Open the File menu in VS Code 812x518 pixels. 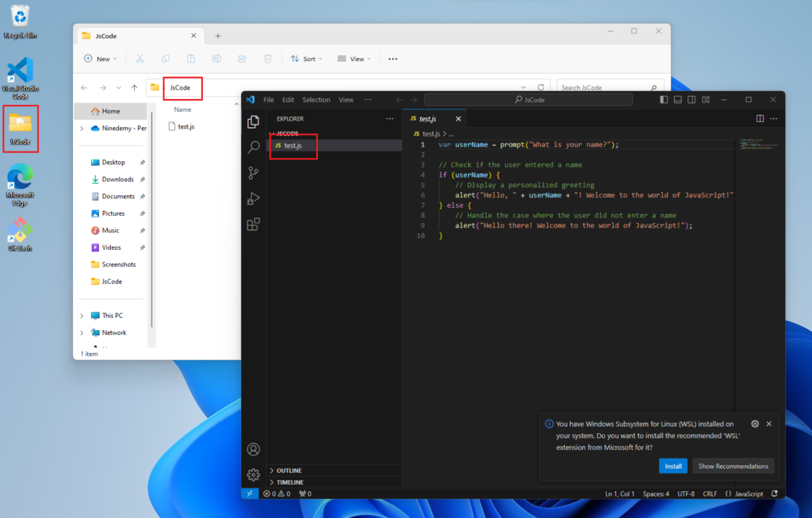coord(269,99)
